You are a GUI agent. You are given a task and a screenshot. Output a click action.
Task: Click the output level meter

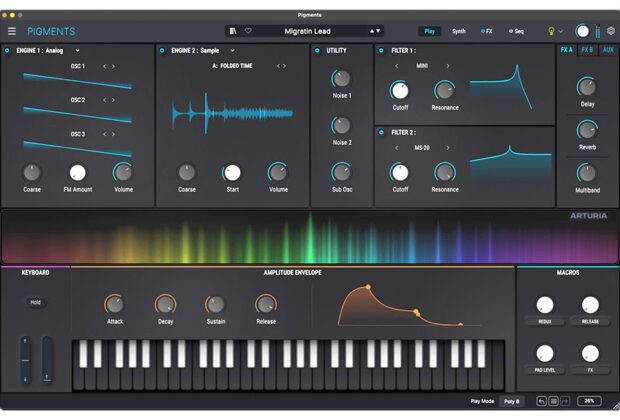[x=597, y=31]
